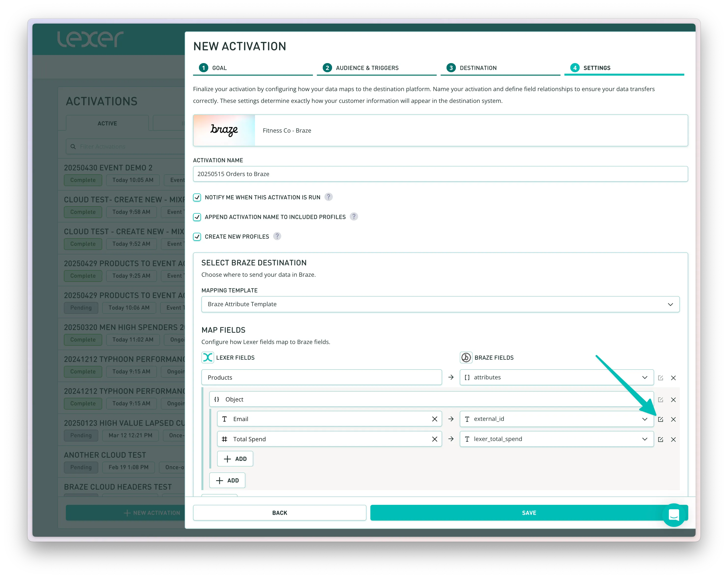The width and height of the screenshot is (728, 578).
Task: Remove the lexer_total_spend mapping row
Action: [x=673, y=440]
